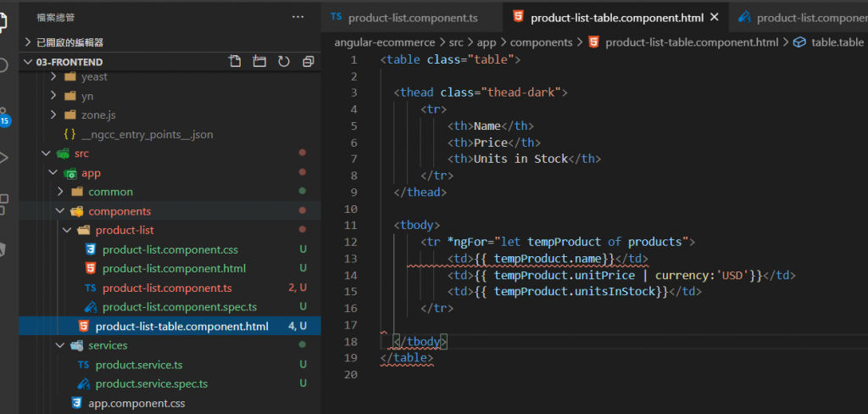Click the table.table breadcrumb symbol
The width and height of the screenshot is (868, 414).
pyautogui.click(x=837, y=42)
